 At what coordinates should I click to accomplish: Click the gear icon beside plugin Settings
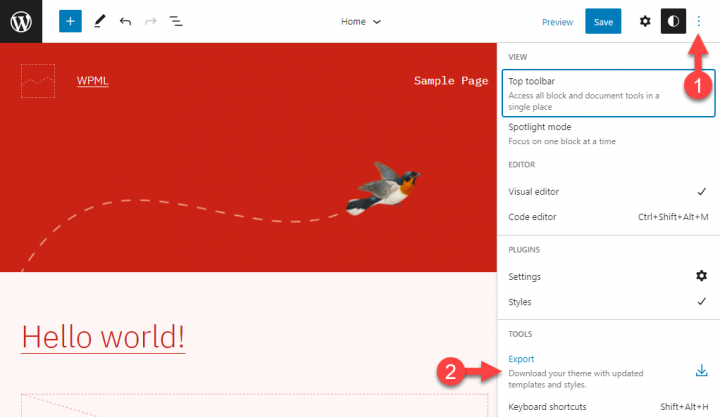point(701,276)
